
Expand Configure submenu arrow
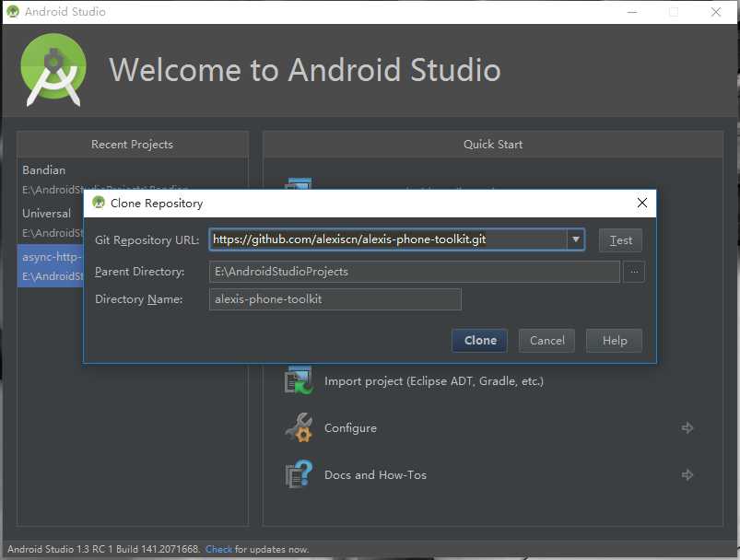tap(687, 428)
